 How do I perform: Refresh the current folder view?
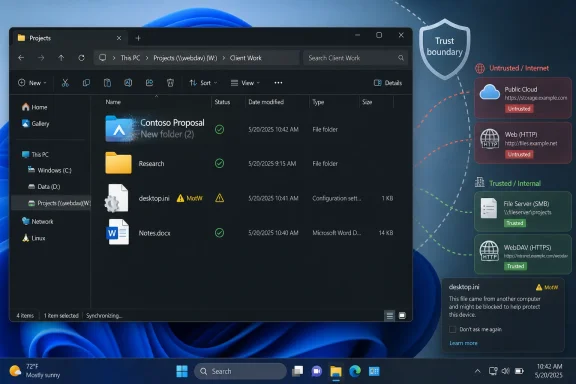[x=81, y=58]
